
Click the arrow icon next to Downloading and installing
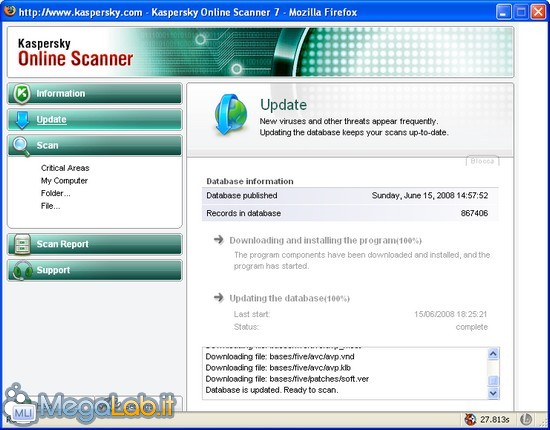tap(219, 240)
